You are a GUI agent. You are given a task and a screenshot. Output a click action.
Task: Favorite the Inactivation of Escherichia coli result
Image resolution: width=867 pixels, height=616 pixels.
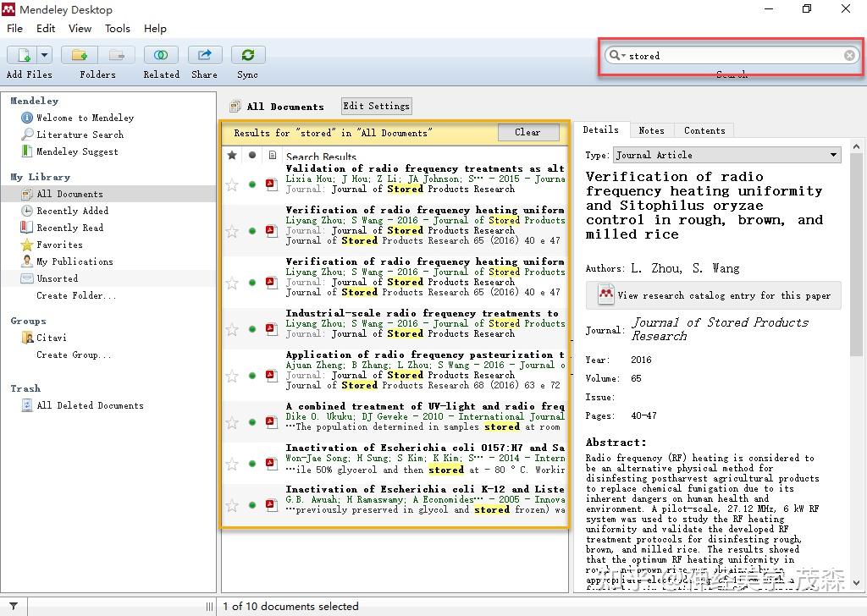point(231,463)
